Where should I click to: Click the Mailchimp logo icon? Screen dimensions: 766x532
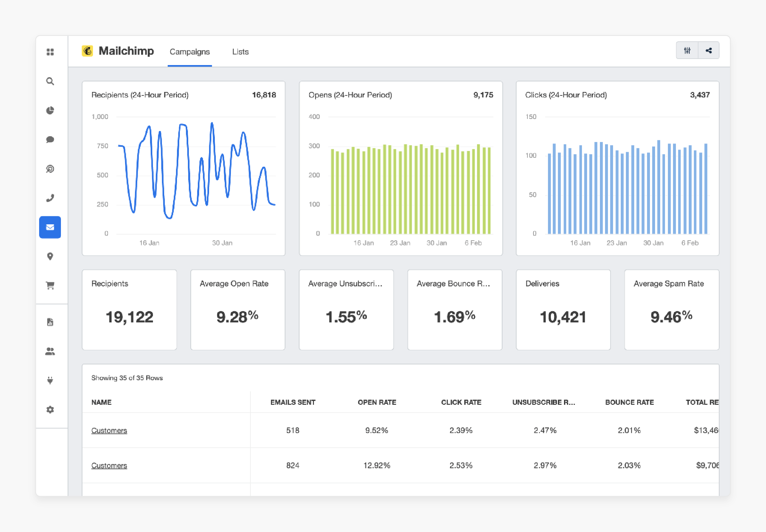pos(87,51)
